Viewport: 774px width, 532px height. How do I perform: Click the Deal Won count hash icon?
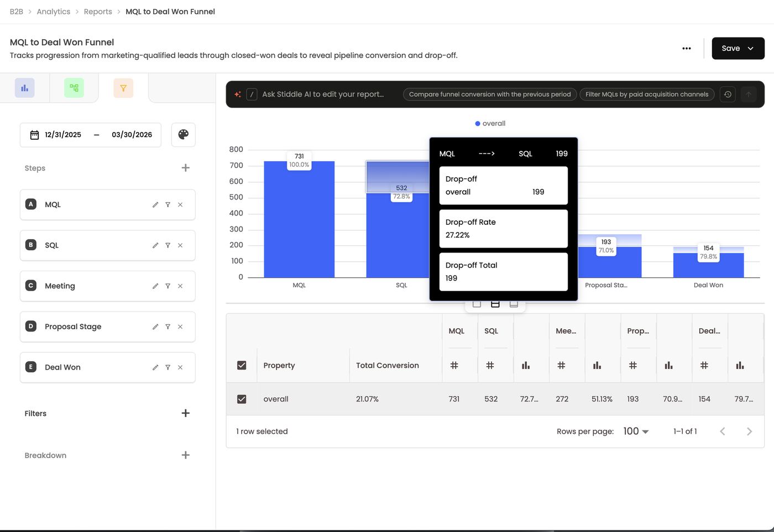click(x=704, y=365)
